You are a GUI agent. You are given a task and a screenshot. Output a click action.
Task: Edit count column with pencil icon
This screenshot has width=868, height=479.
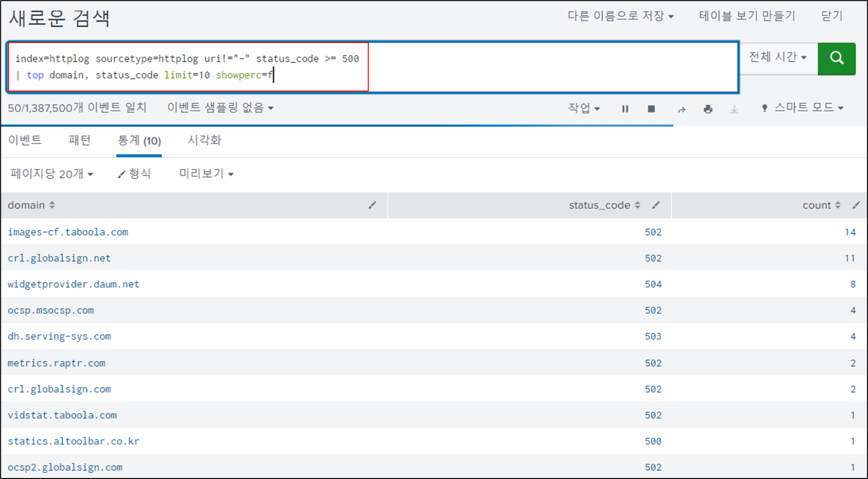click(856, 205)
